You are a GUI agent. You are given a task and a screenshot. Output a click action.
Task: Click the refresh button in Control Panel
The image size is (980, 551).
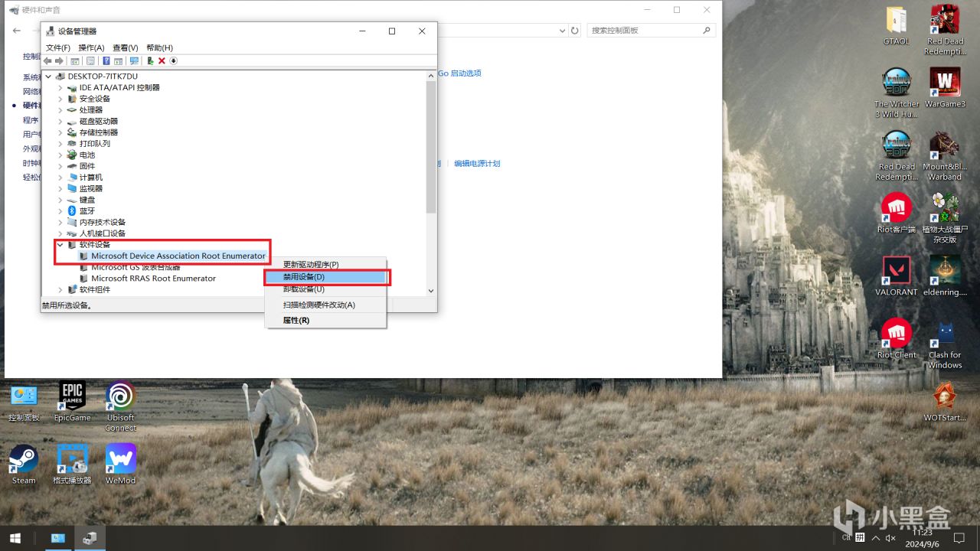click(x=575, y=31)
